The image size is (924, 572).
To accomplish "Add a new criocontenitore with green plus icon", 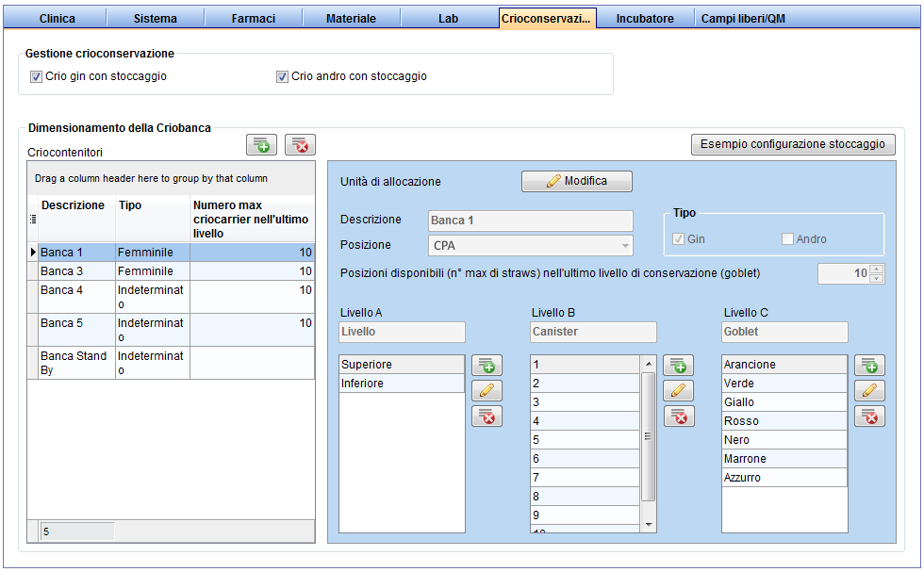I will [x=262, y=145].
